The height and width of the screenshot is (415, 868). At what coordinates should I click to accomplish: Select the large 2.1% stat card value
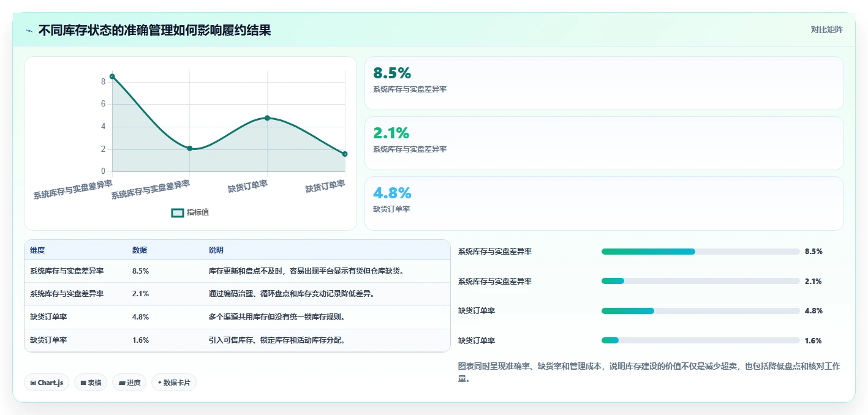tap(391, 133)
